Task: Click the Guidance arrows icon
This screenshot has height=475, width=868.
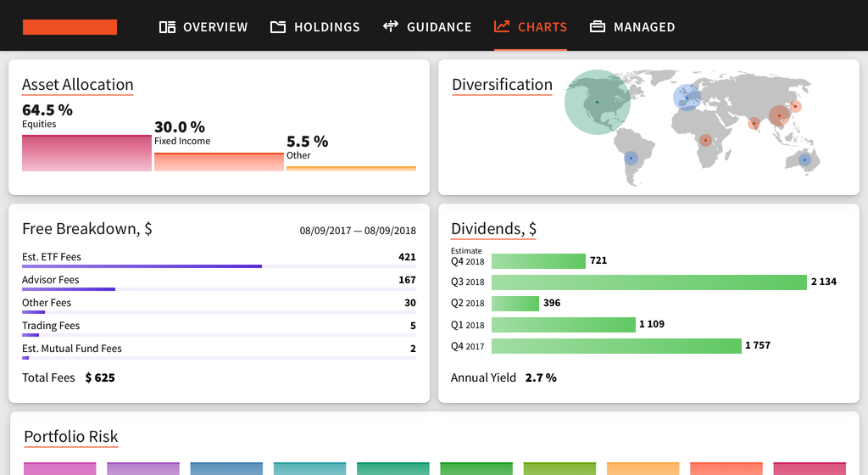Action: (391, 26)
